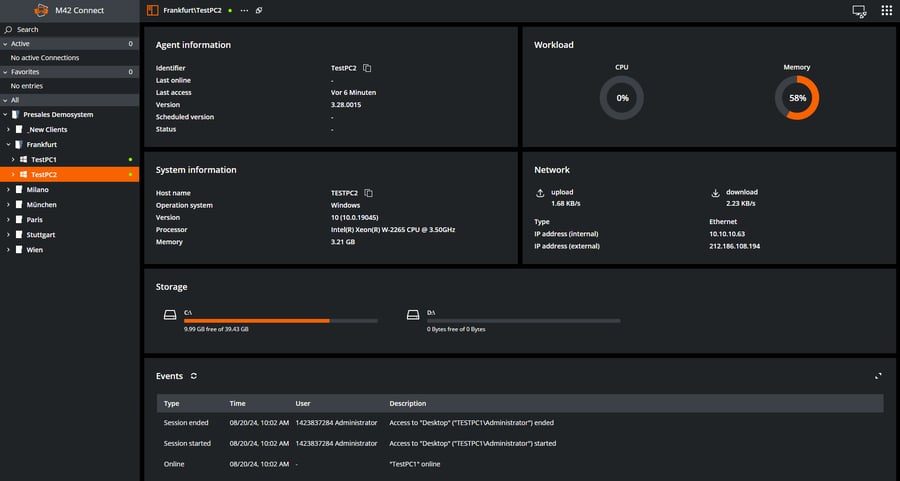Screen dimensions: 900x481
Task: Copy the TestPC2 agent identifier
Action: [x=367, y=68]
